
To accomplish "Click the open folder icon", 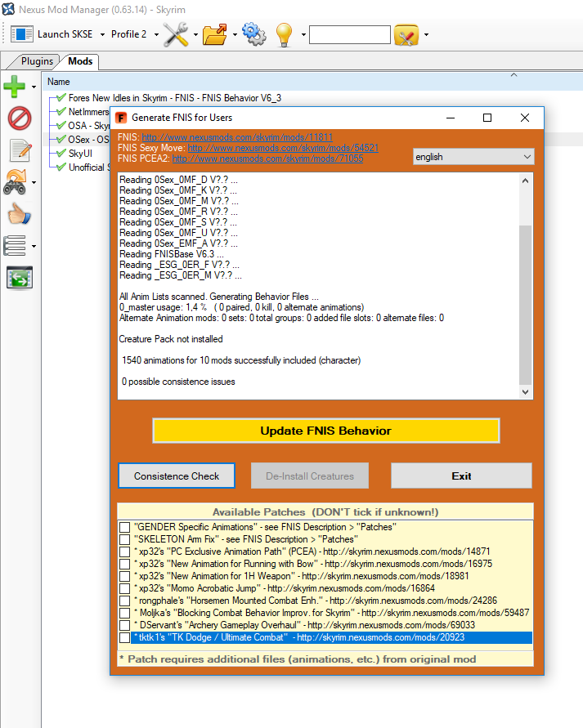I will (214, 34).
